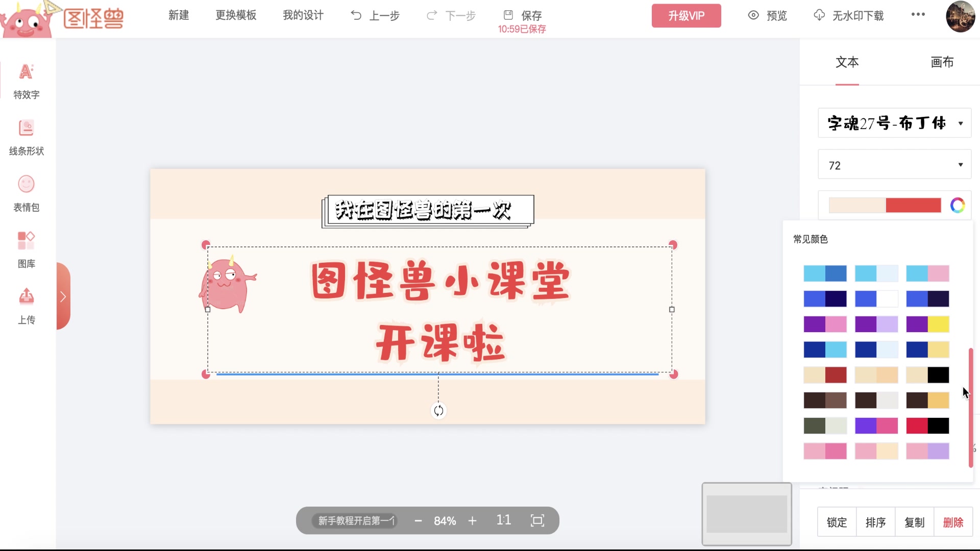Expand the left side panel arrow
980x551 pixels.
(x=63, y=296)
